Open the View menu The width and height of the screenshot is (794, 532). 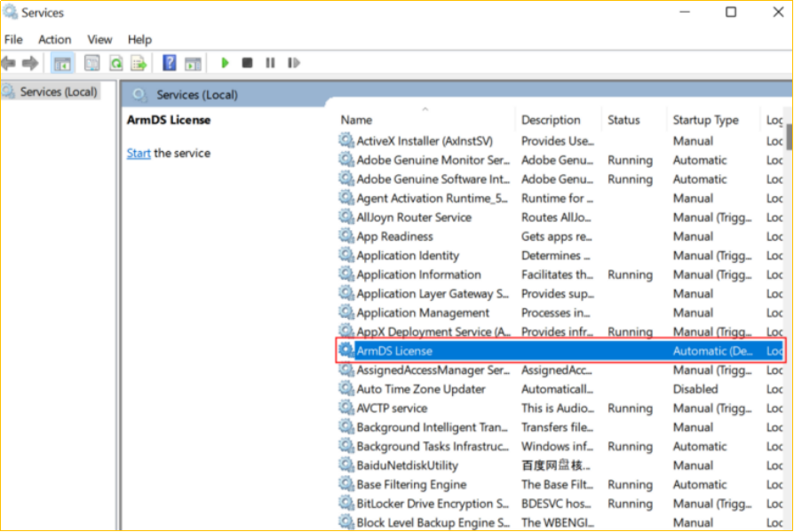[x=99, y=39]
